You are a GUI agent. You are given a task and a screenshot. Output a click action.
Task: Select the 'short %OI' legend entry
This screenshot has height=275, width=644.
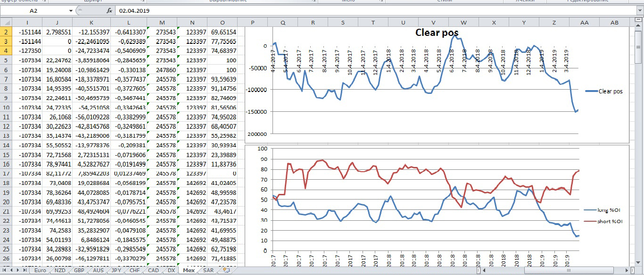pos(603,221)
